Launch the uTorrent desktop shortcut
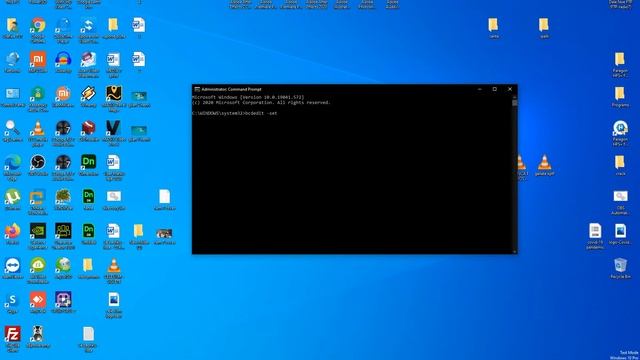The height and width of the screenshot is (360, 640). (x=13, y=199)
